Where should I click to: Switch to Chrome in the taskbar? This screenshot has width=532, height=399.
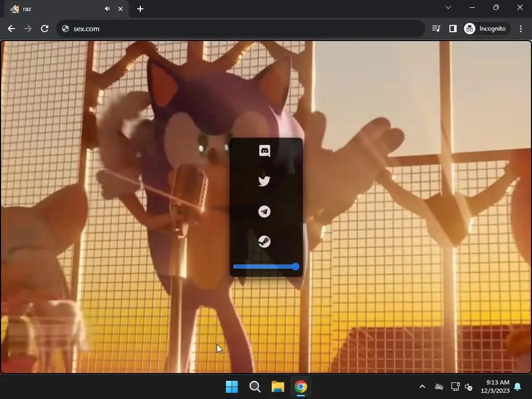click(301, 387)
